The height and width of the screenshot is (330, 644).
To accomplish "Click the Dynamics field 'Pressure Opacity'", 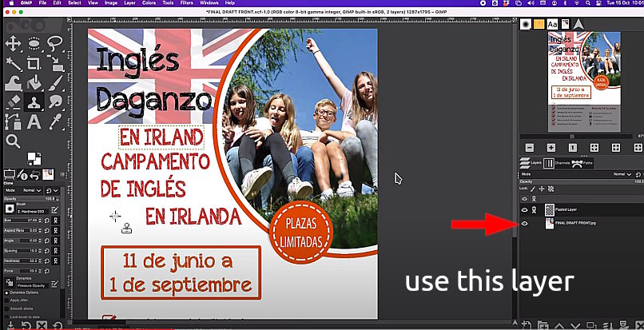I will pyautogui.click(x=33, y=285).
